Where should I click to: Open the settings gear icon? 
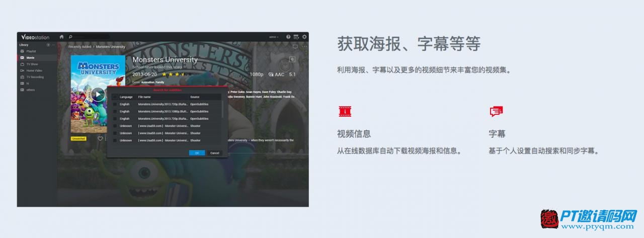(x=304, y=37)
